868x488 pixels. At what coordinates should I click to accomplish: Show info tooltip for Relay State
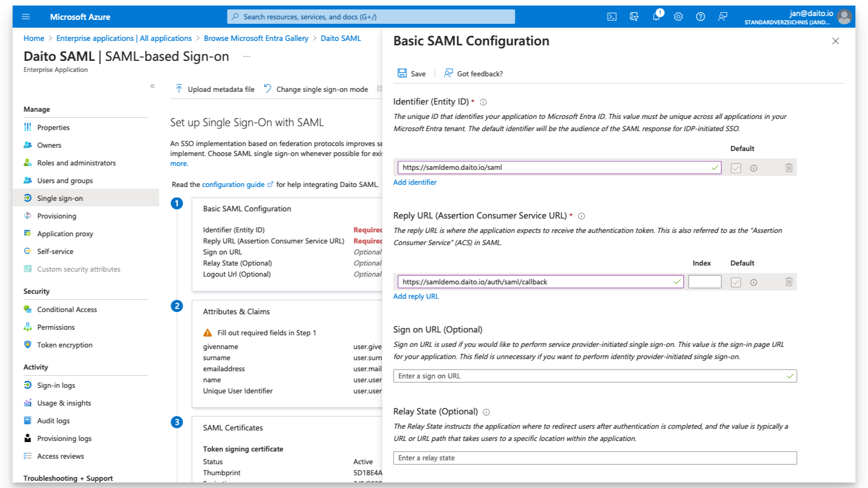coord(486,412)
